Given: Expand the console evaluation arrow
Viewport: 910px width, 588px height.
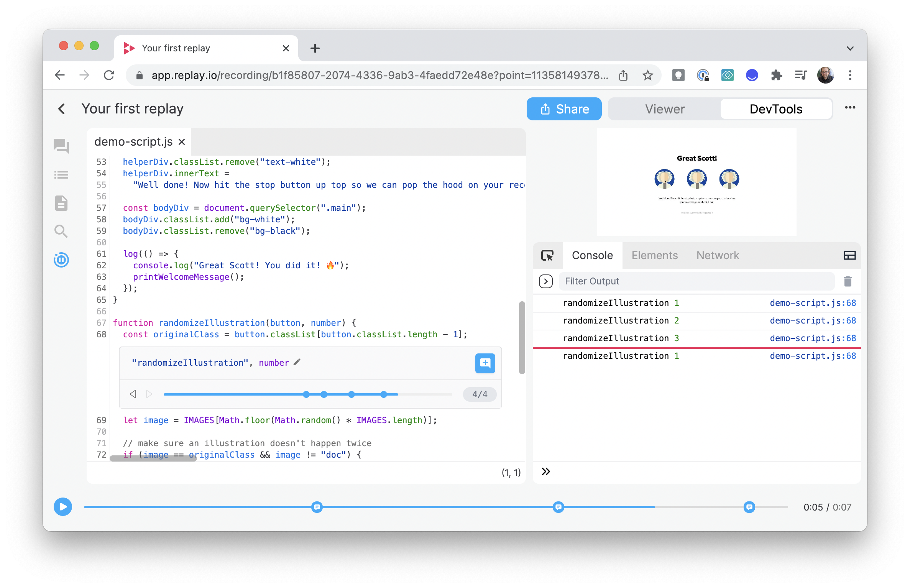Looking at the screenshot, I should pyautogui.click(x=545, y=281).
